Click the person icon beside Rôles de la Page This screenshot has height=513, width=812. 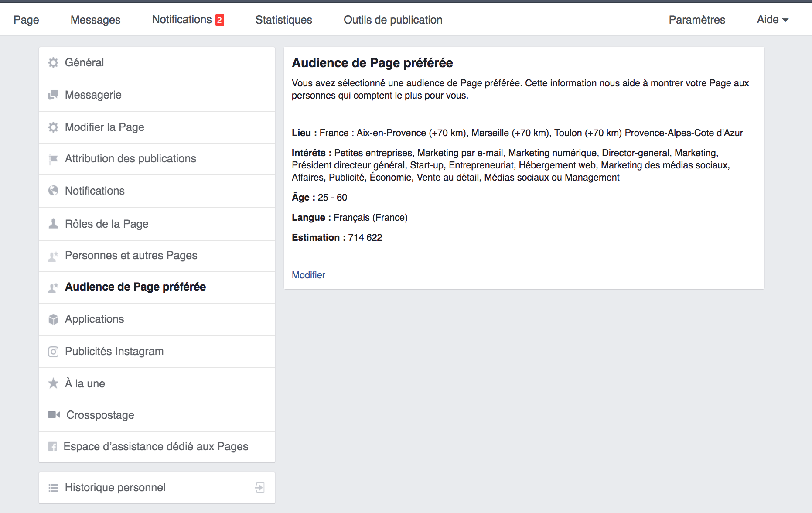53,224
